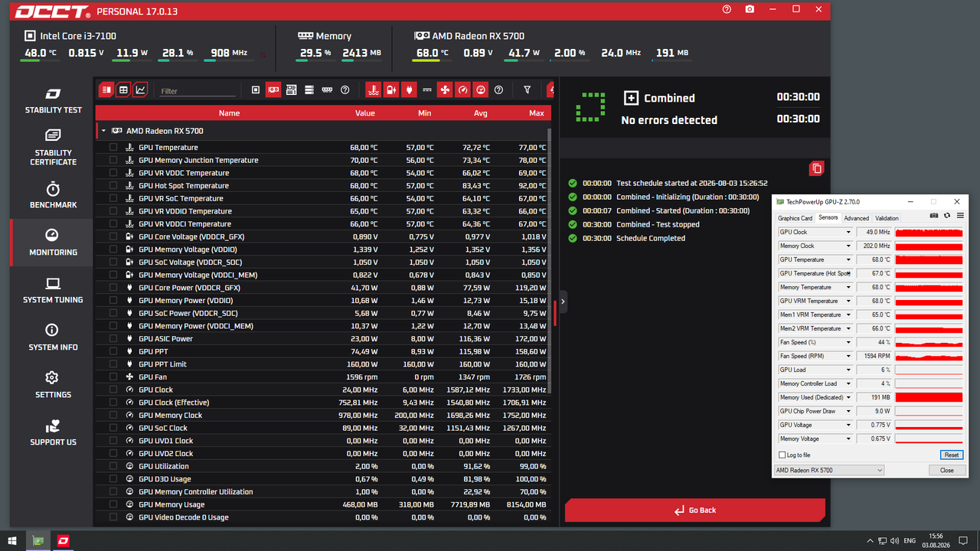This screenshot has height=551, width=980.
Task: Open the Benchmark section
Action: click(53, 195)
